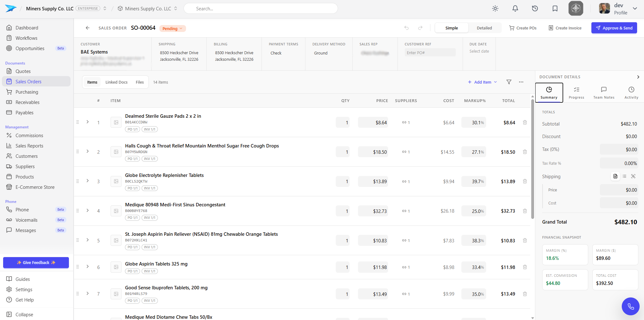The width and height of the screenshot is (644, 320).
Task: Open Pending status dropdown
Action: point(173,28)
